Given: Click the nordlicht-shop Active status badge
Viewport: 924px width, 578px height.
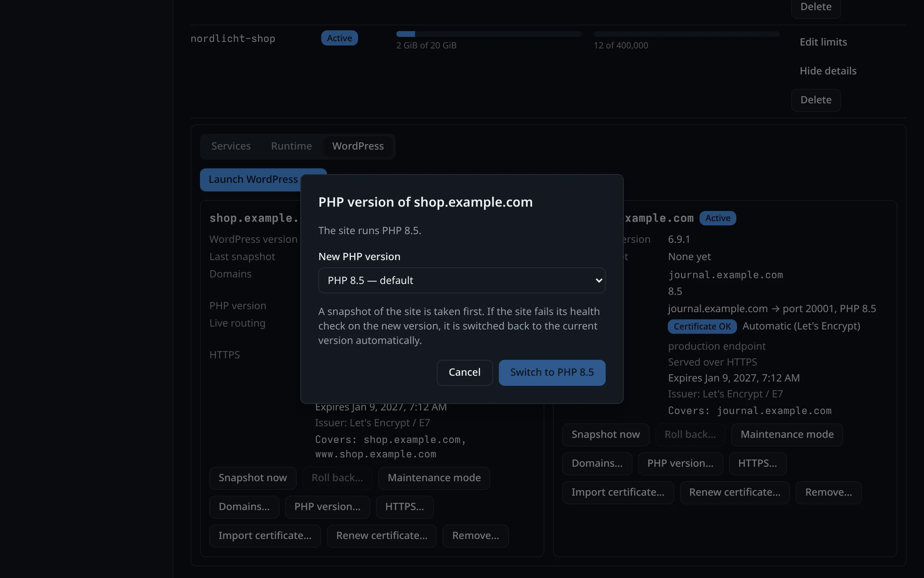Looking at the screenshot, I should [x=339, y=38].
